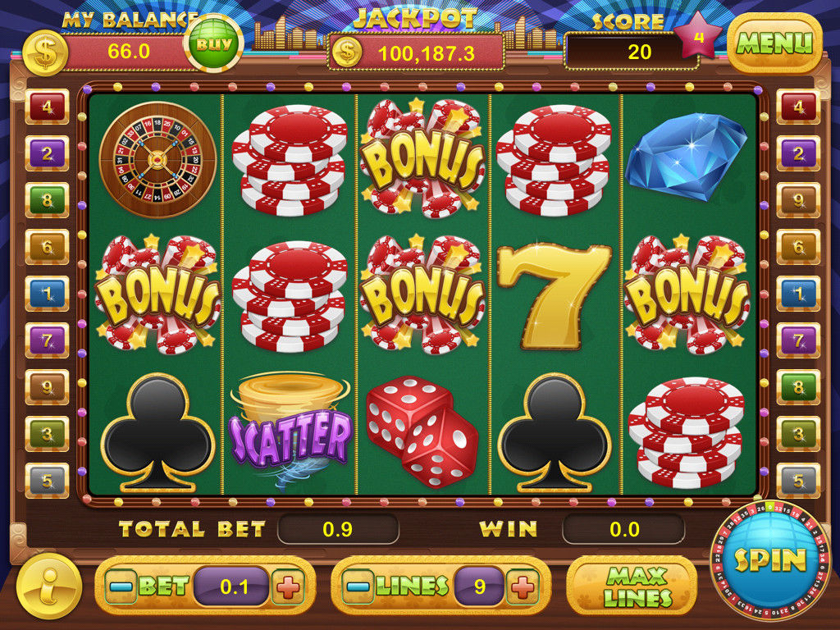
Task: Click the purple Scatter tornado symbol
Action: point(290,431)
